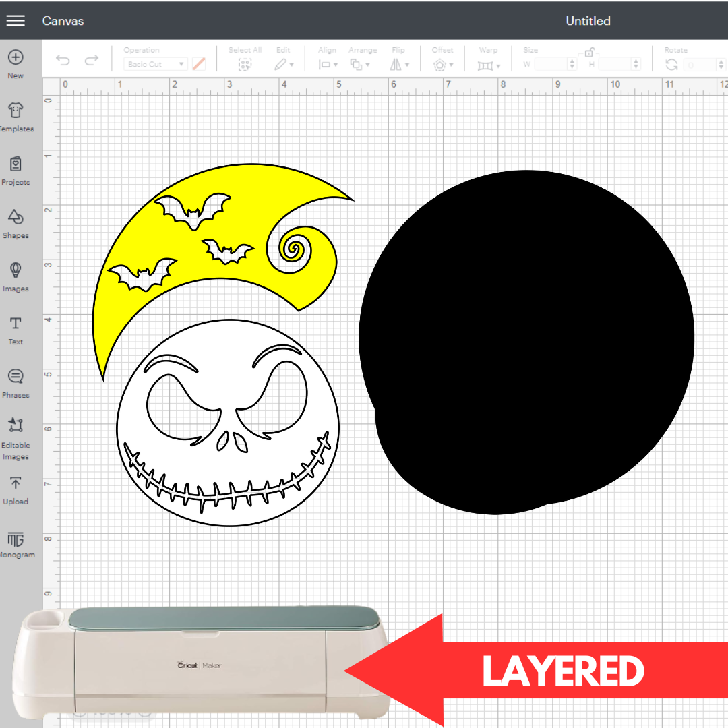Screen dimensions: 728x728
Task: Click the Rotate icon in toolbar
Action: (x=671, y=65)
